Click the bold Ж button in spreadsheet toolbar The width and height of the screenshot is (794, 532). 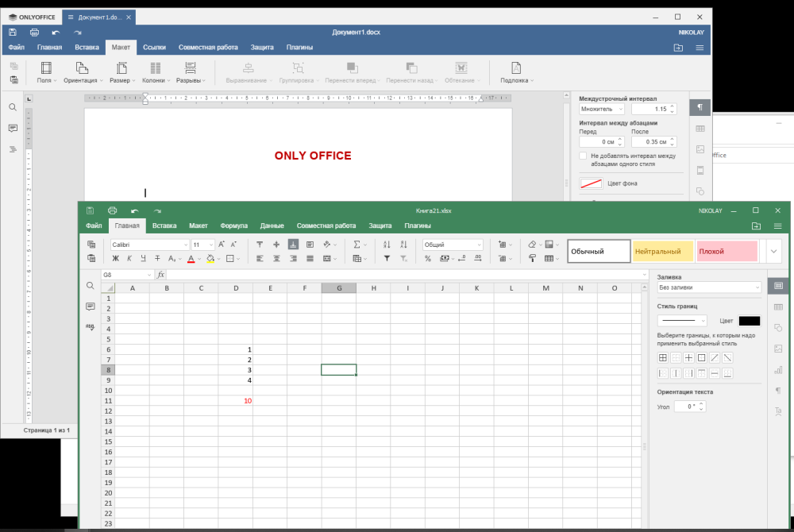[x=116, y=259]
